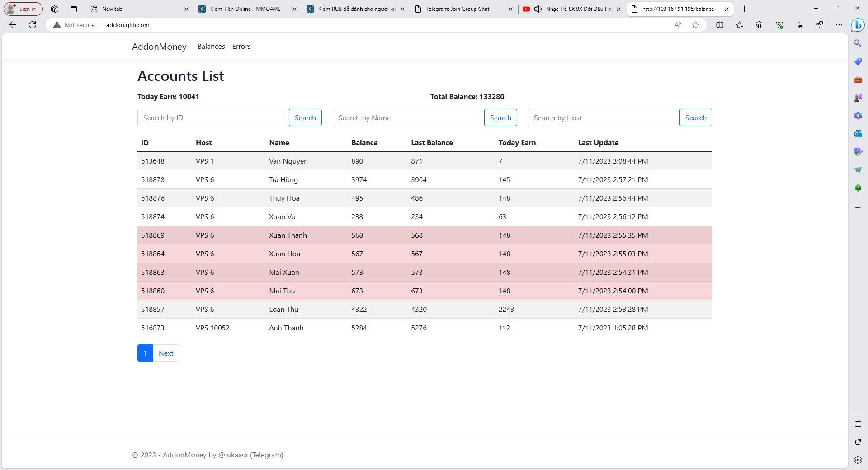Refresh the current page

[33, 25]
